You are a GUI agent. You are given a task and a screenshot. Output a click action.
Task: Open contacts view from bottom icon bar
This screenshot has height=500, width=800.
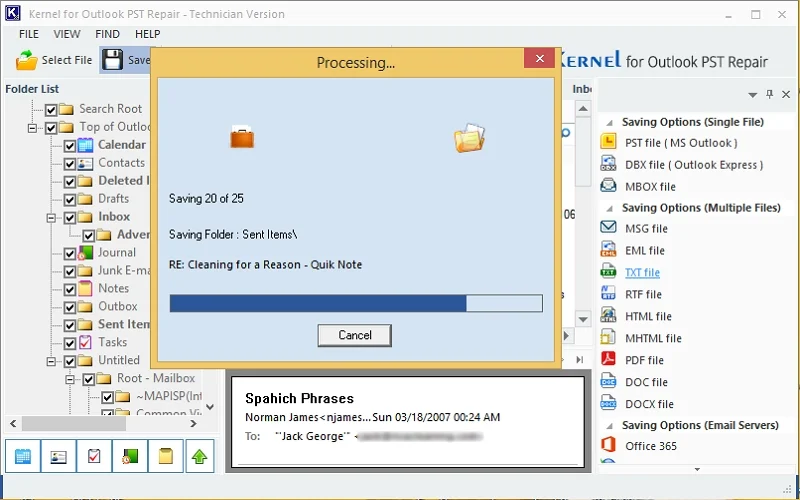pos(58,456)
